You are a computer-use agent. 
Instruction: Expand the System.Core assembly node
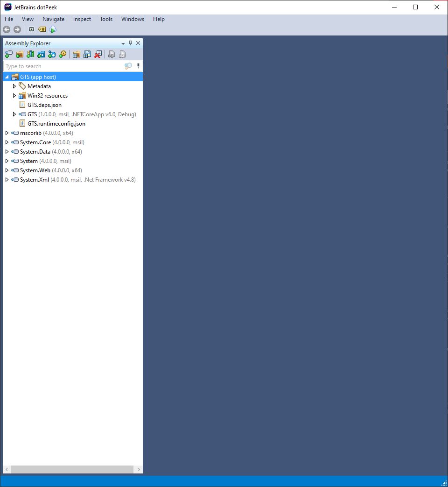pyautogui.click(x=7, y=142)
